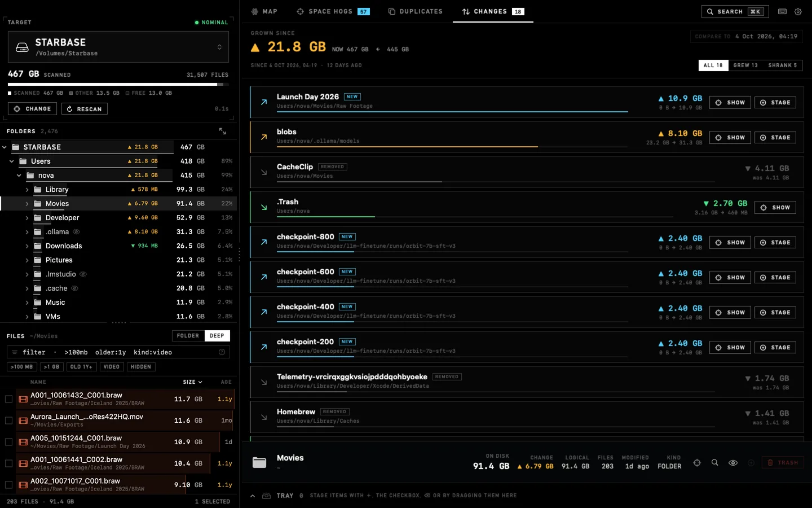Check the Aurora_Launch mov file checkbox
The height and width of the screenshot is (508, 812).
(8, 421)
